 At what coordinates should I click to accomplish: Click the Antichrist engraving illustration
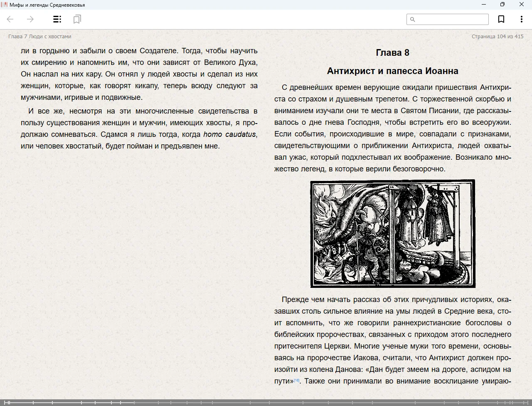pos(393,233)
